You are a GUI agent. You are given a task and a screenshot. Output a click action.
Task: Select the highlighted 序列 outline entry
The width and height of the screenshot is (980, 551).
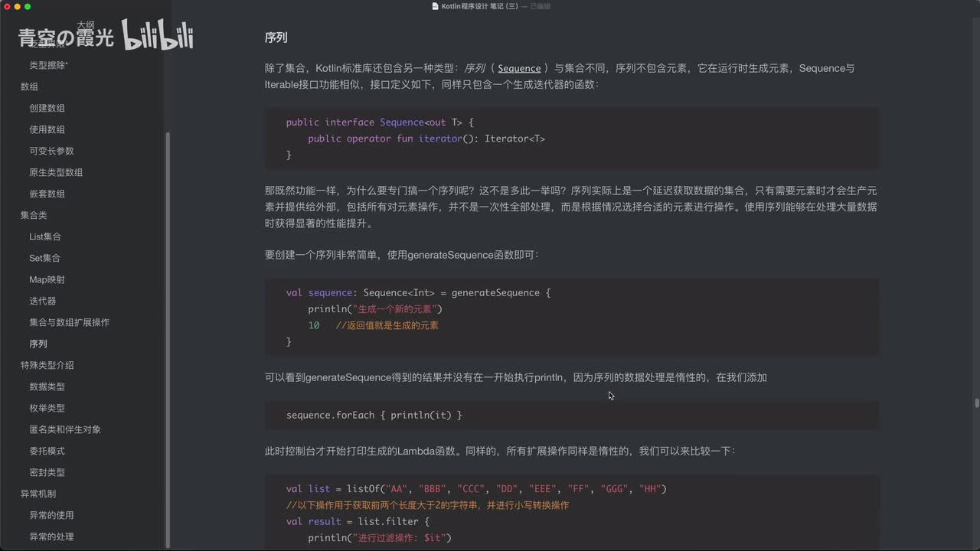pos(38,344)
